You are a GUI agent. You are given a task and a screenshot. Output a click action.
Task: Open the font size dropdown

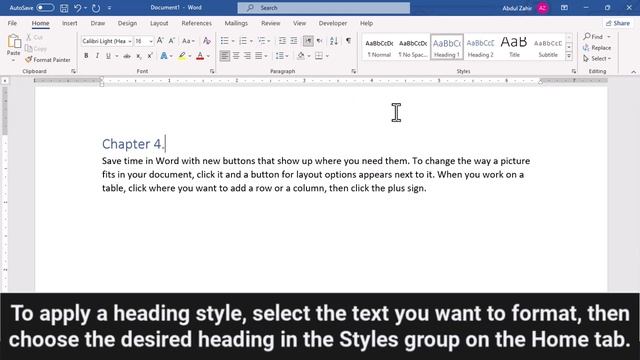tap(151, 41)
